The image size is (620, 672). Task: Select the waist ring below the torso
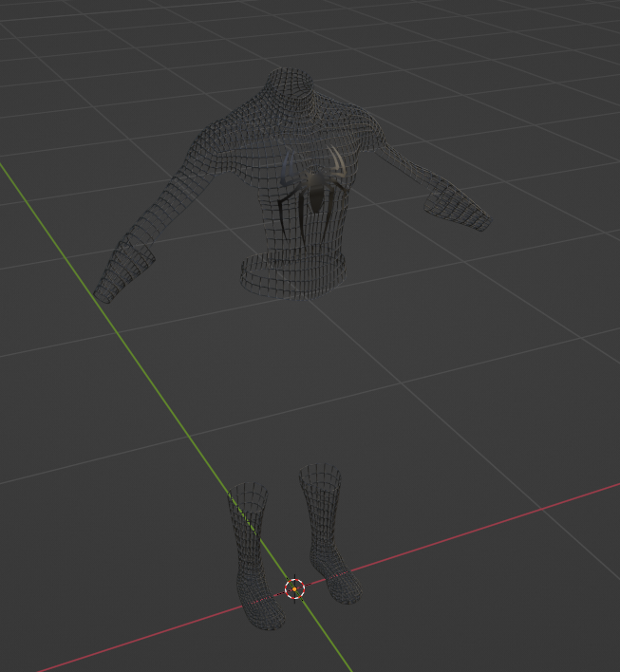click(293, 275)
